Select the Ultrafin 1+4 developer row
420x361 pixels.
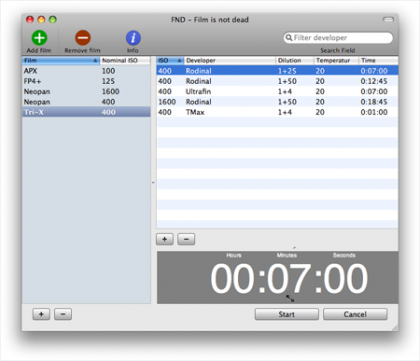tap(277, 91)
